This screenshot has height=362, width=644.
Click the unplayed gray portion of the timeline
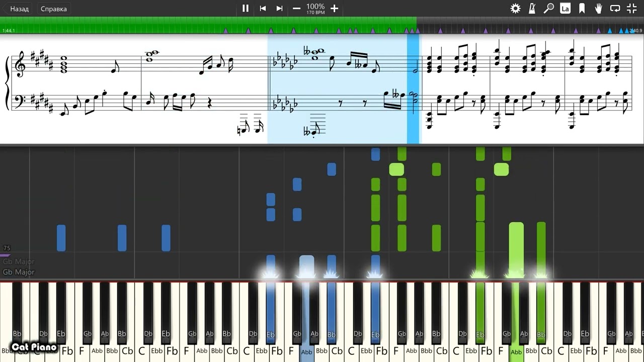tap(530, 25)
